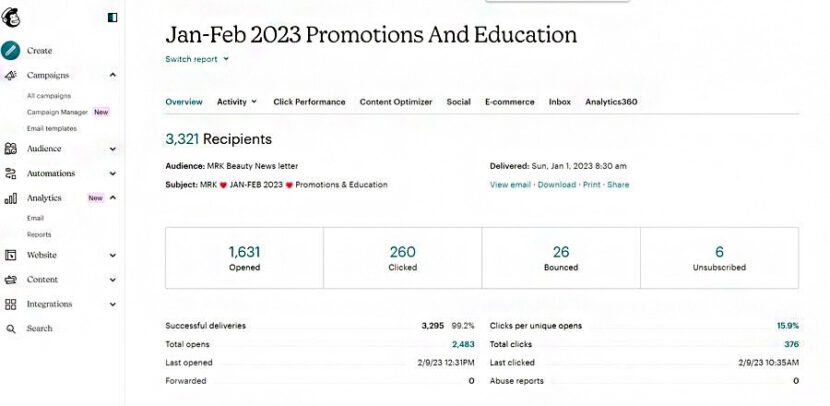Collapse the sidebar panel toggle icon

[112, 17]
